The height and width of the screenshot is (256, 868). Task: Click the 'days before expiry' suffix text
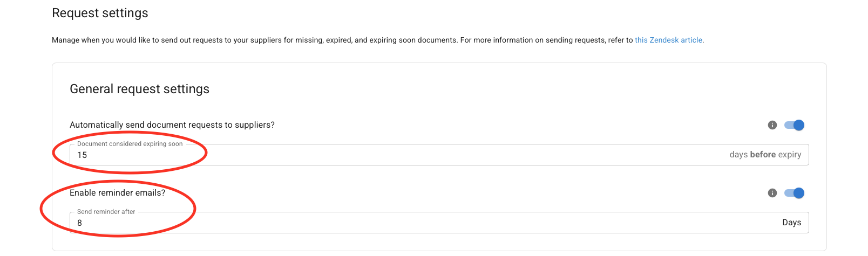point(765,155)
